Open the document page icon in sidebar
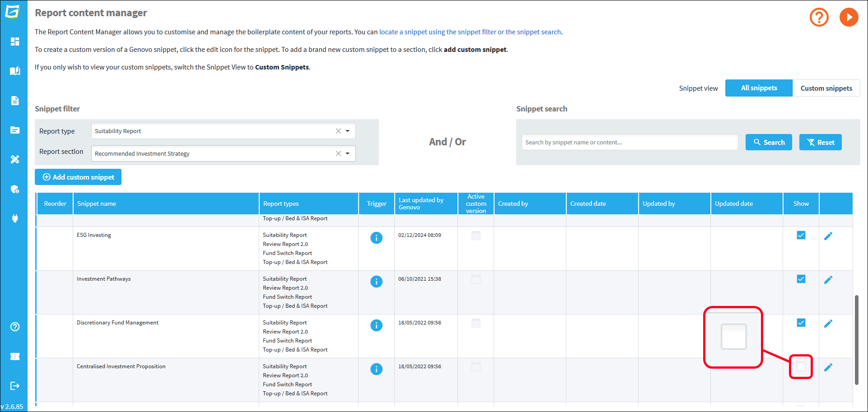 coord(15,101)
